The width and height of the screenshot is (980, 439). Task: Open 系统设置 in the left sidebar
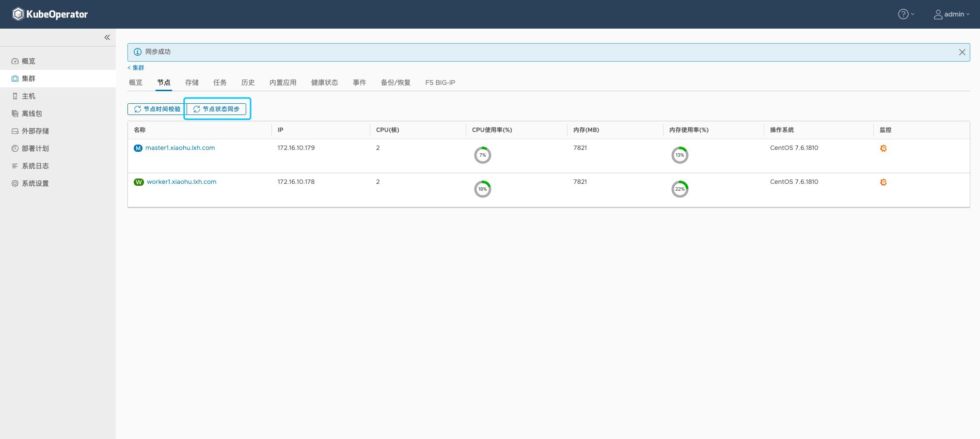(58, 183)
